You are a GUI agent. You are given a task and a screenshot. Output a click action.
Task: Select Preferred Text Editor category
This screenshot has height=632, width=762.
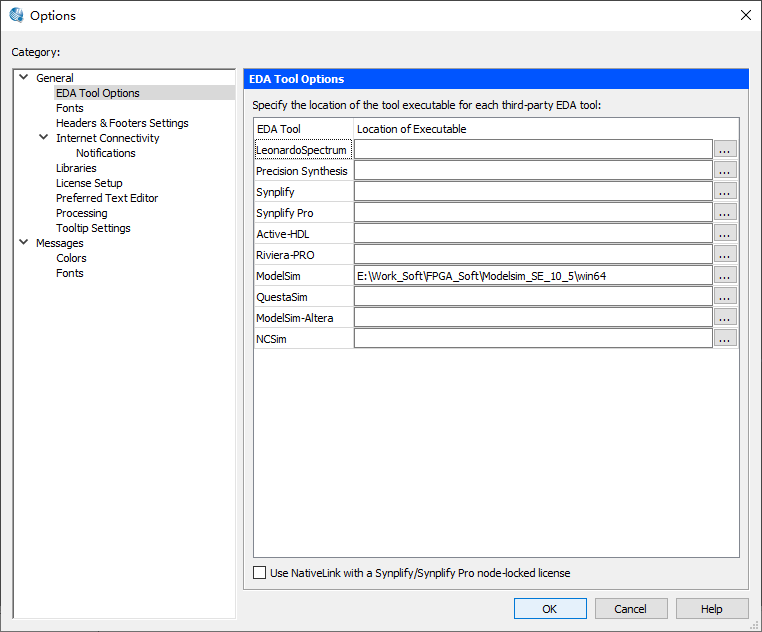point(107,198)
